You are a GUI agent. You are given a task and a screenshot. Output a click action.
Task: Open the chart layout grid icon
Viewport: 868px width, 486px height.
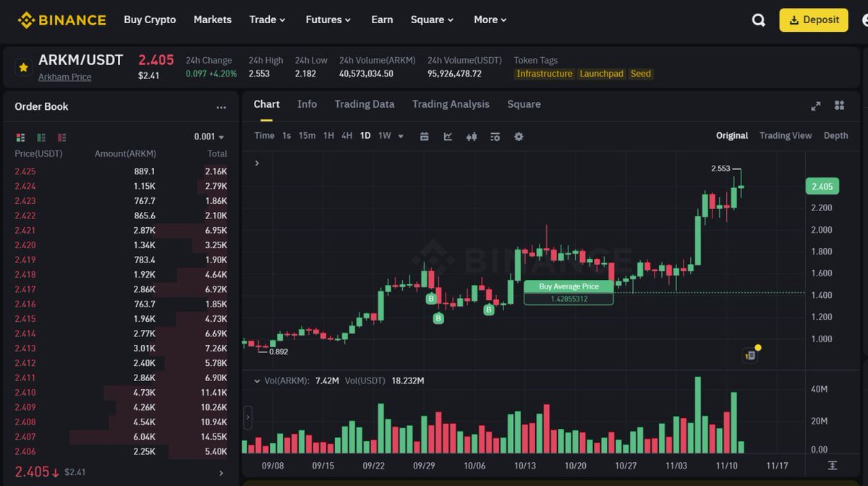point(839,106)
